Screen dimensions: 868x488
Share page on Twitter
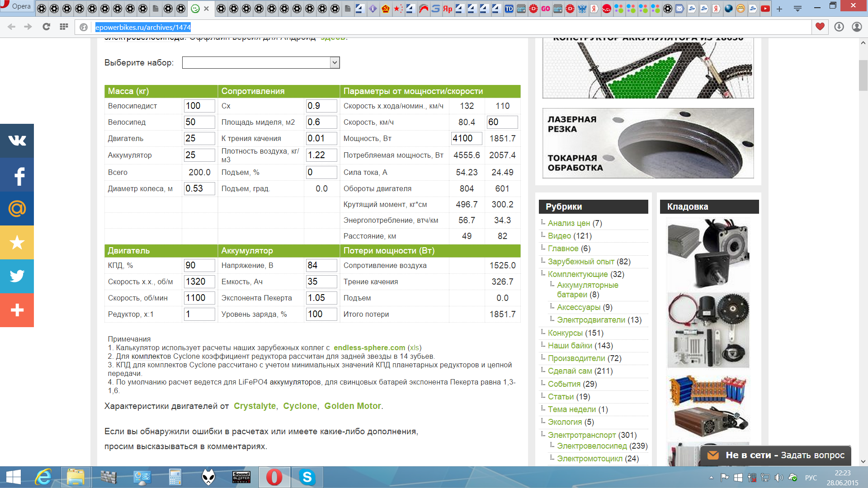(x=17, y=277)
